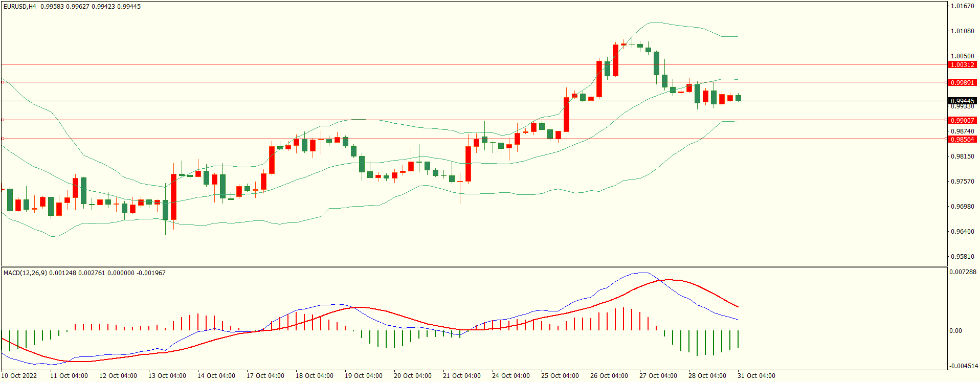Click the EURUSD,H4 chart title text

(20, 7)
